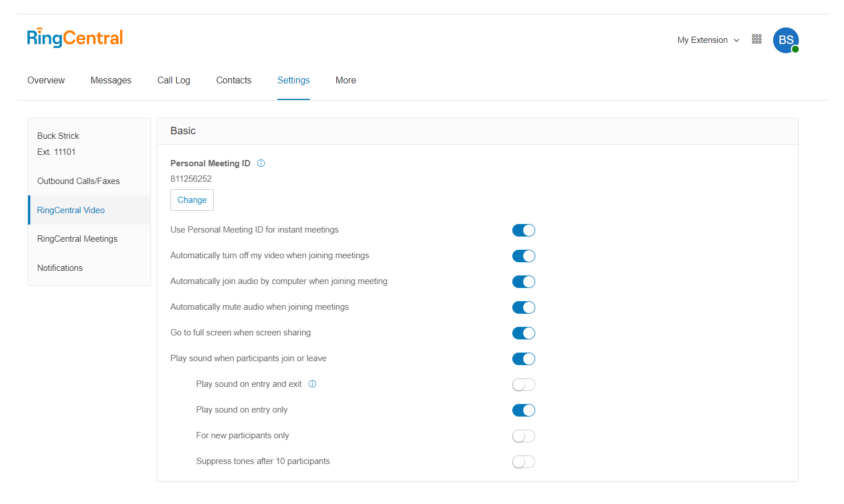Screen dimensions: 844x504
Task: Click the Change meeting ID button
Action: click(192, 200)
